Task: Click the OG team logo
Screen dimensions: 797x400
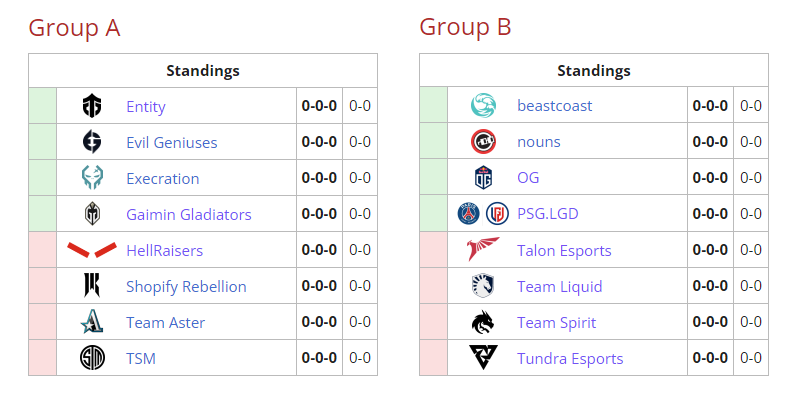Action: pos(483,178)
